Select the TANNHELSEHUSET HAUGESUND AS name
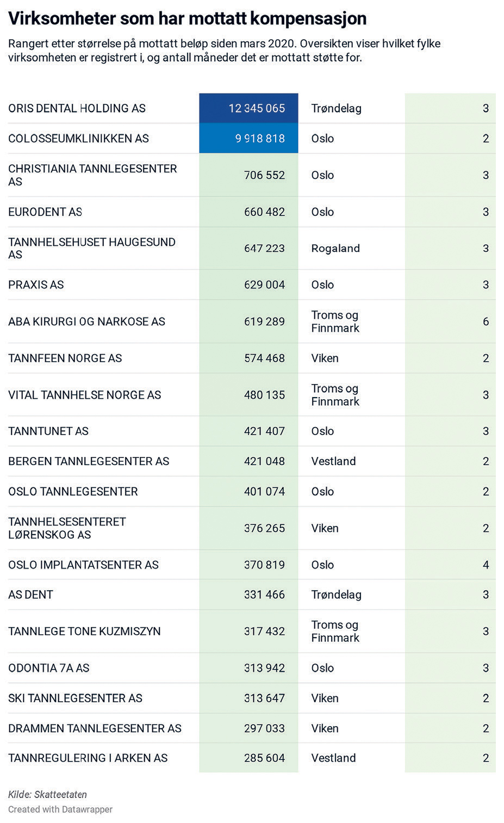 [x=91, y=248]
